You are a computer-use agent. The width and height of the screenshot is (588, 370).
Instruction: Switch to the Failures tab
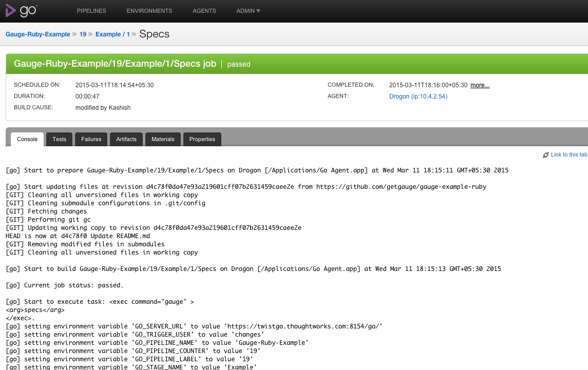pyautogui.click(x=91, y=139)
